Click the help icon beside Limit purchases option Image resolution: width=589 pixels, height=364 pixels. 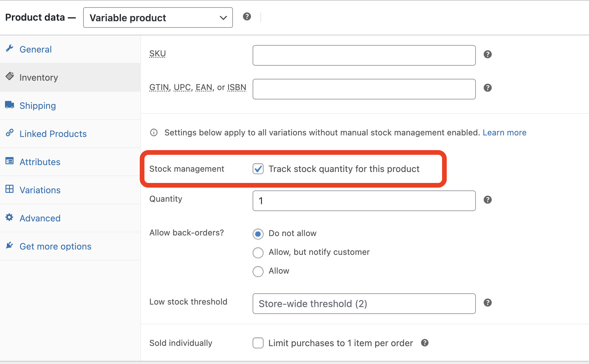(425, 343)
